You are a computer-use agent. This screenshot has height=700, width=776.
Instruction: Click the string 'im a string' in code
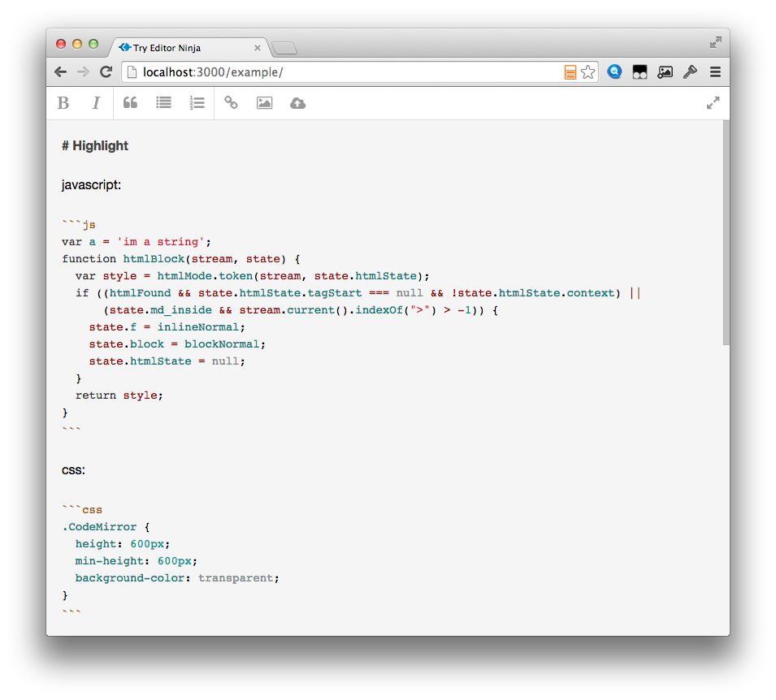(160, 242)
